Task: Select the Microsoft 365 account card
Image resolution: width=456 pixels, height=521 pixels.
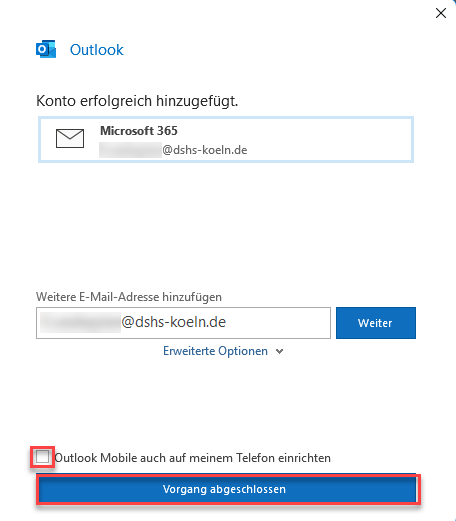Action: tap(226, 139)
